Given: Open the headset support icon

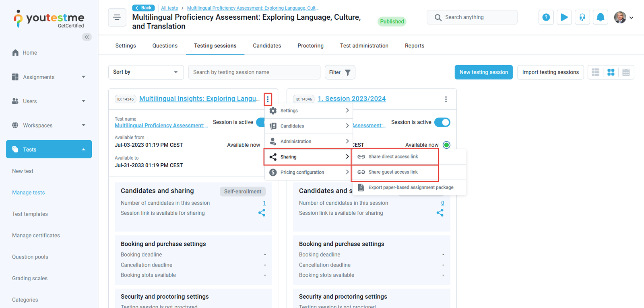Looking at the screenshot, I should tap(582, 17).
